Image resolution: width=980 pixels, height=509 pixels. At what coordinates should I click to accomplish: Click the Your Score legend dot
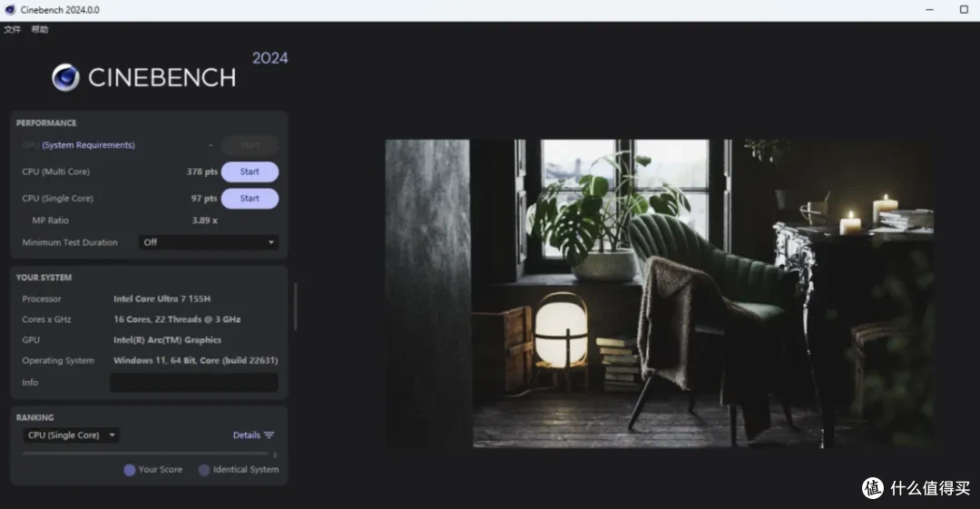[x=130, y=470]
